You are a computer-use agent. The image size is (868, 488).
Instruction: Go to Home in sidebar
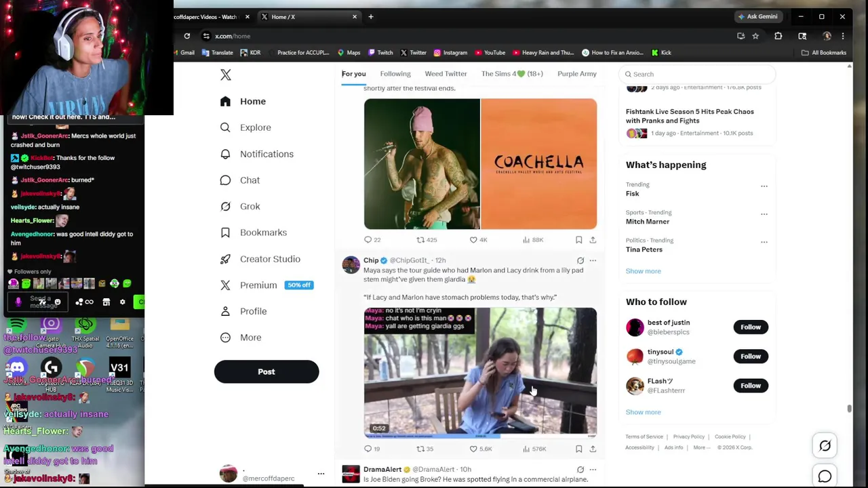(243, 102)
